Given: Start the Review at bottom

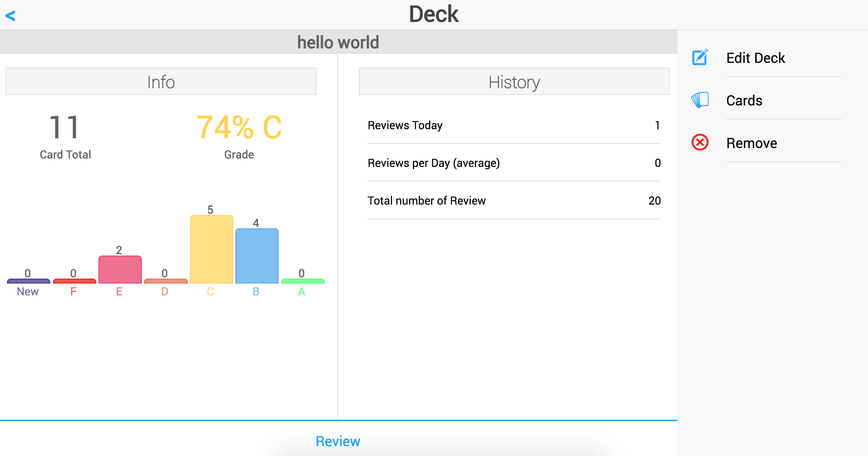Looking at the screenshot, I should 338,441.
